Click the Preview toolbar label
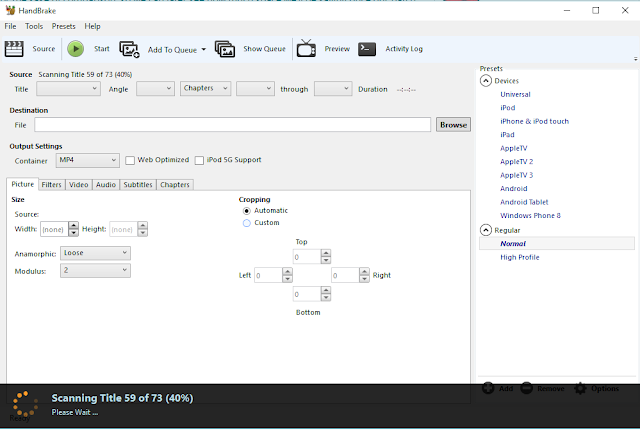The image size is (640, 429). tap(337, 49)
